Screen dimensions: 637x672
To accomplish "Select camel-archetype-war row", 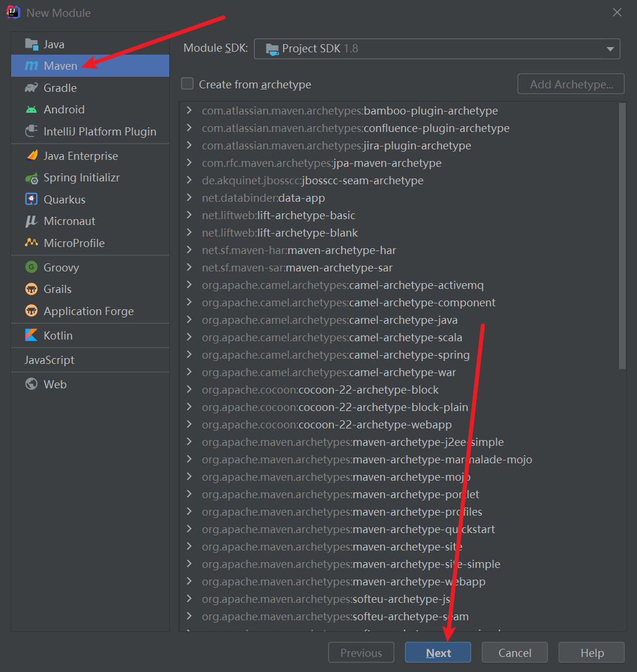I will (399, 372).
